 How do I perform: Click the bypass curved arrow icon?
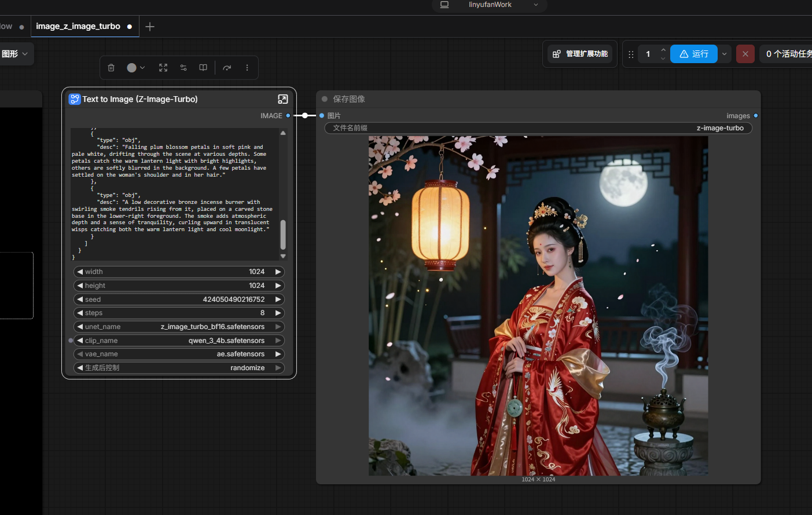pyautogui.click(x=227, y=68)
